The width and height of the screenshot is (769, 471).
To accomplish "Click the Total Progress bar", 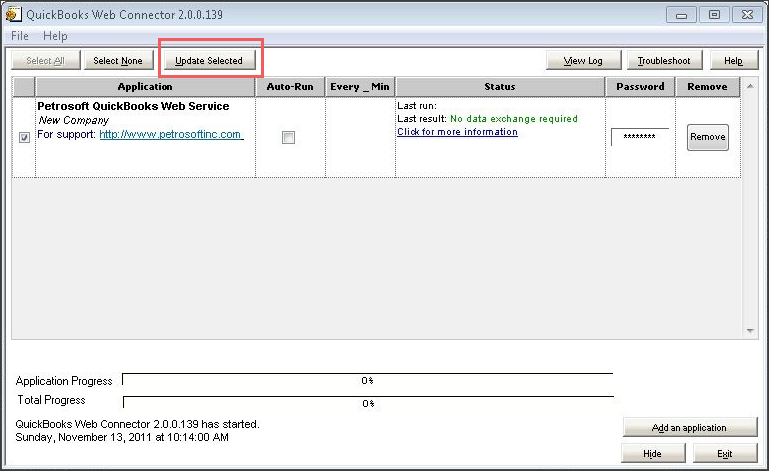I will pyautogui.click(x=368, y=403).
